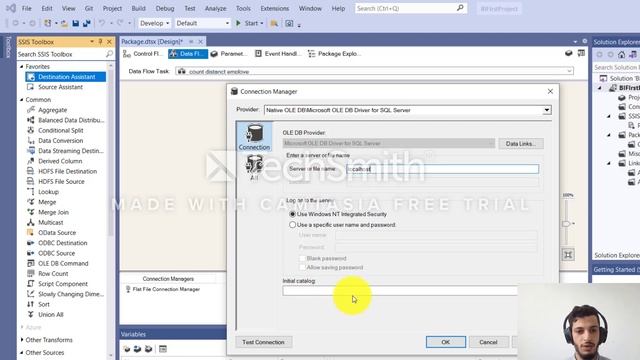Select Conditional Split transform
Screen dimensions: 640x360
[60, 130]
